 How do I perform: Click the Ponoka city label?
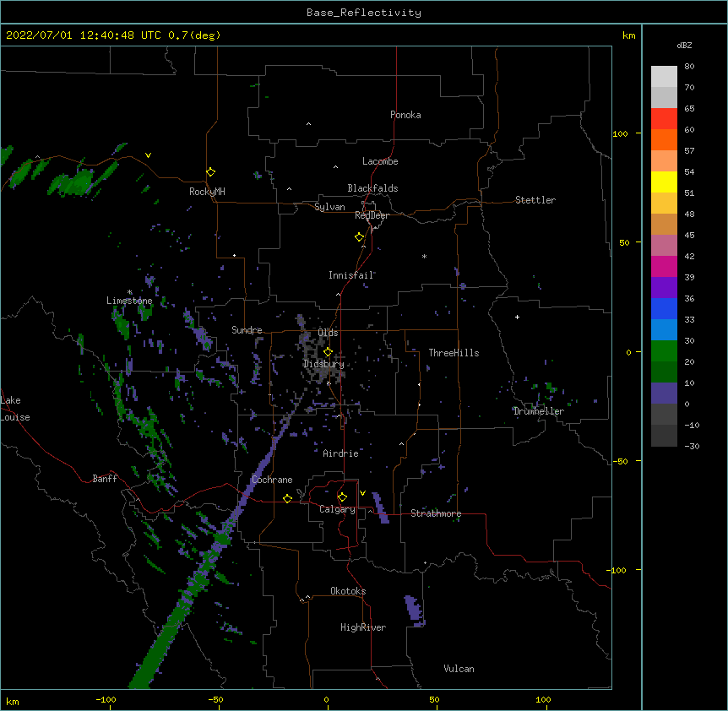click(405, 115)
